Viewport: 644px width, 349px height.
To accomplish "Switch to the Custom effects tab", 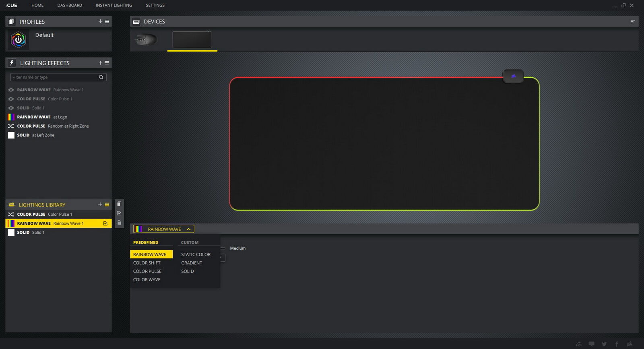I will (x=190, y=242).
